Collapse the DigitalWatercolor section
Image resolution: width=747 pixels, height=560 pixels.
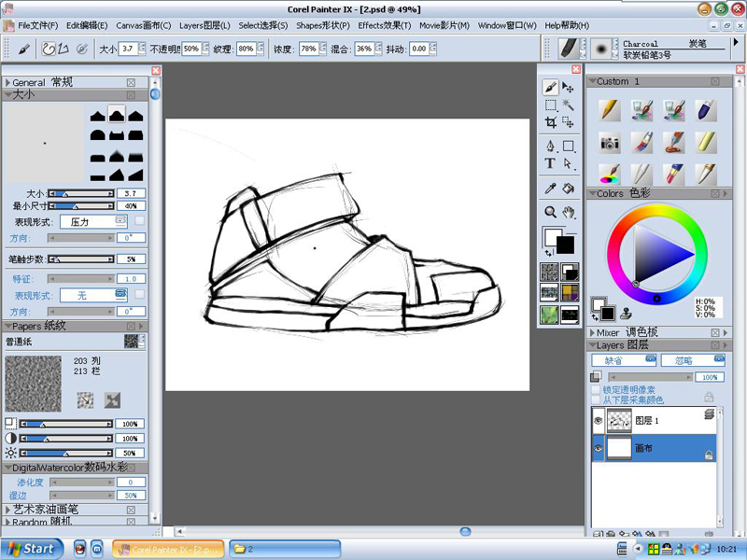[x=7, y=469]
